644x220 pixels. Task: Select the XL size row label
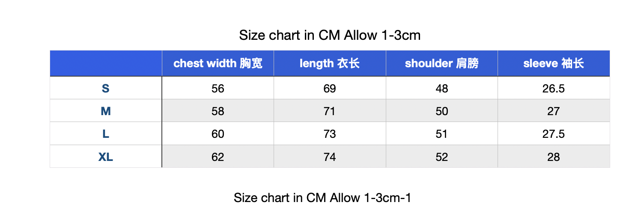pyautogui.click(x=106, y=157)
